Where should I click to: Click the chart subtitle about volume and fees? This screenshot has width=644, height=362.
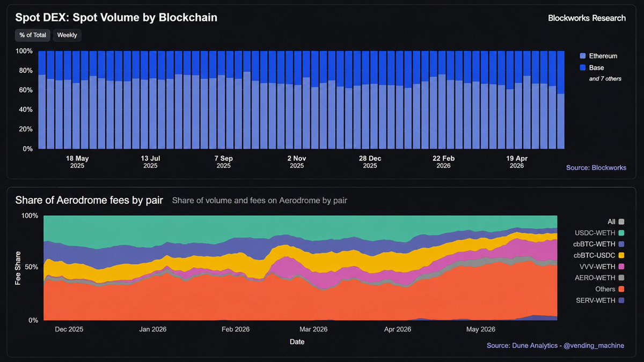coord(259,201)
